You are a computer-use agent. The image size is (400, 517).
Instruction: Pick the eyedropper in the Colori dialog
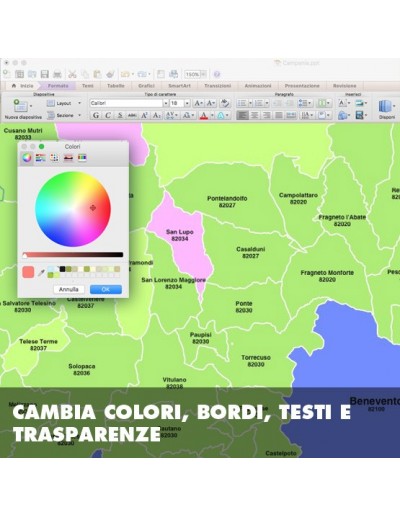[41, 273]
